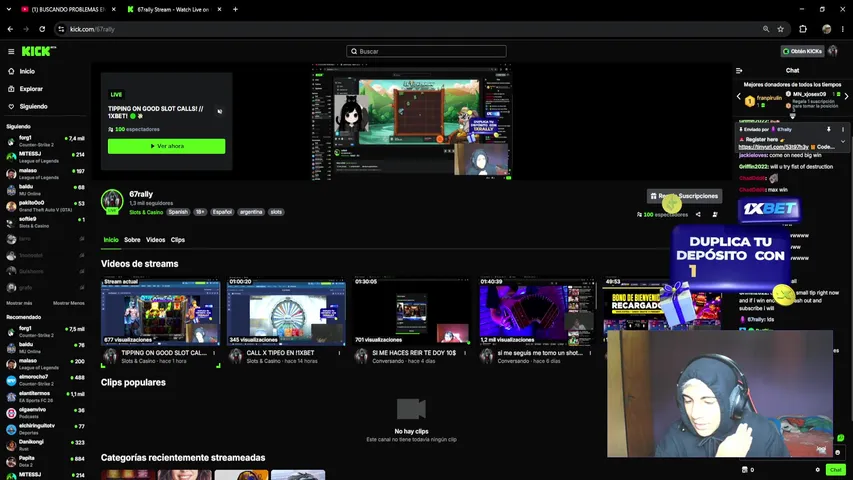Open Danikongi in Recomendado list

pos(46,445)
